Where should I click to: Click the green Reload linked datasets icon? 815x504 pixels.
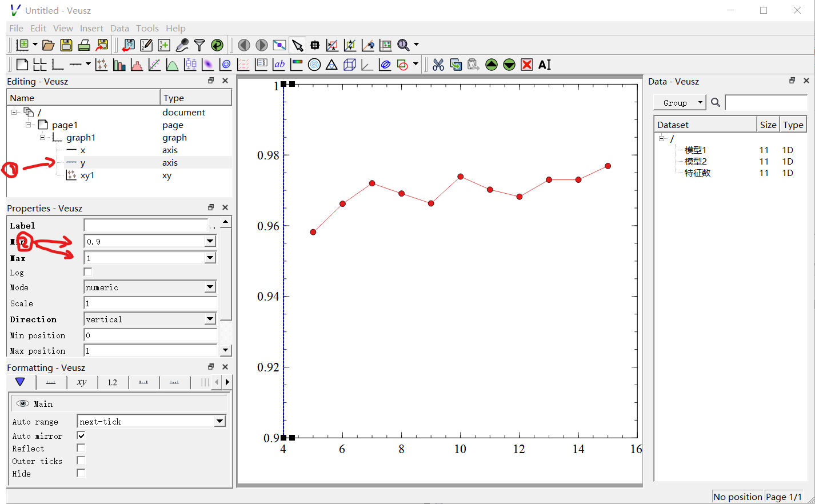(x=217, y=45)
